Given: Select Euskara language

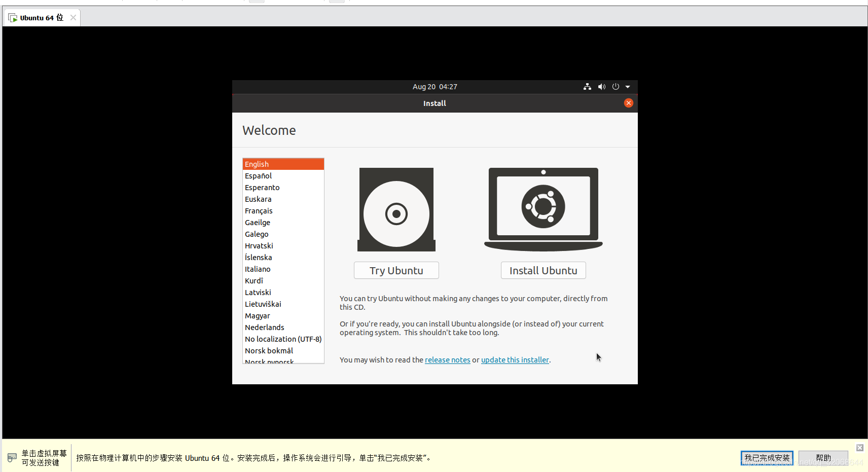Looking at the screenshot, I should click(x=283, y=199).
